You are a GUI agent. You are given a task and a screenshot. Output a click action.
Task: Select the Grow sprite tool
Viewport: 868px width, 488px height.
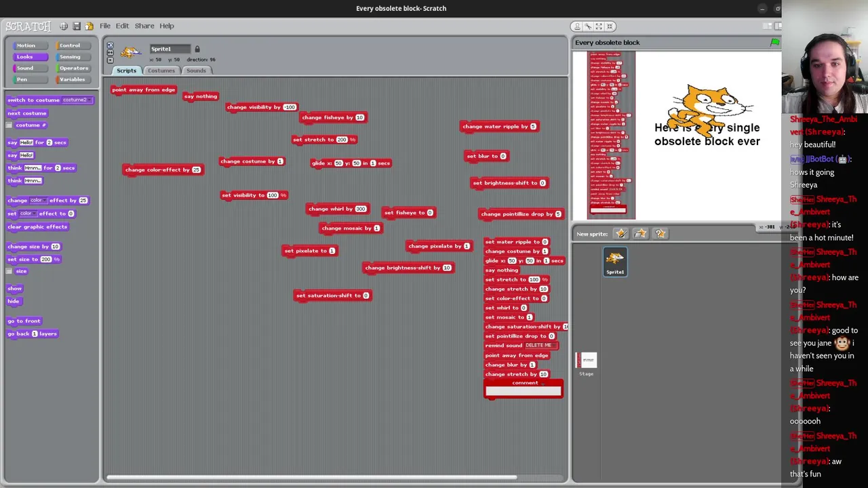[599, 26]
